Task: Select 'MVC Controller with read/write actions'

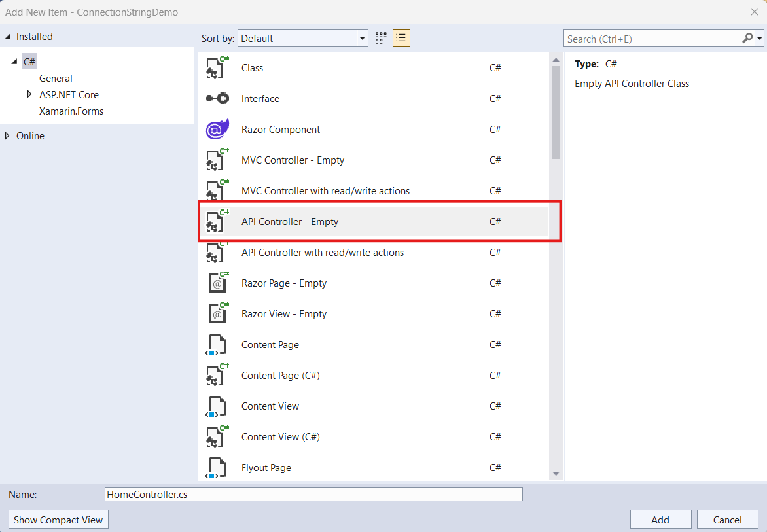Action: pos(325,191)
